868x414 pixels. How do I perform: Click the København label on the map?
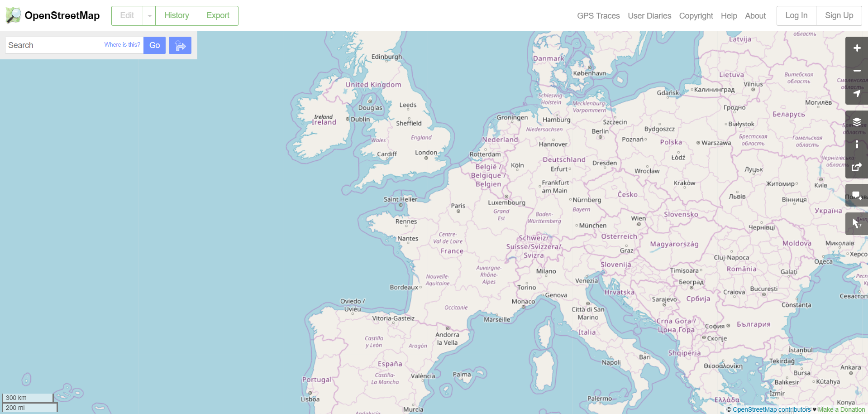click(x=590, y=73)
